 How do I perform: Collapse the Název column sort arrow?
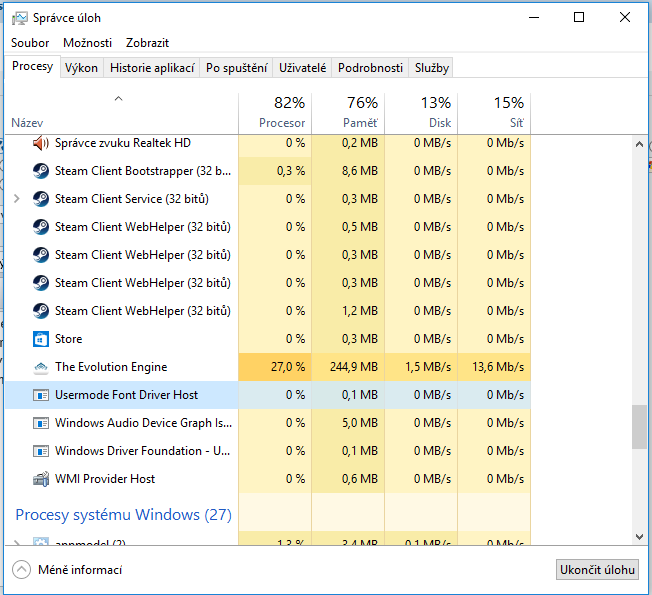point(118,99)
